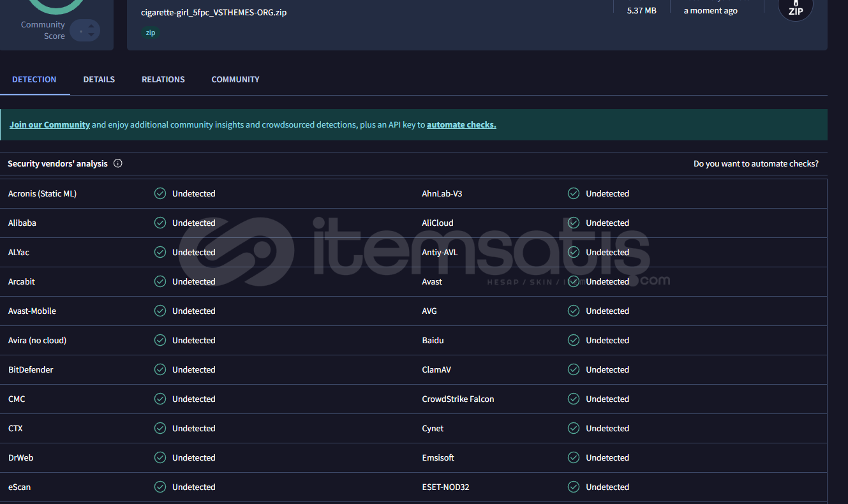Open the Relations tab
This screenshot has width=848, height=504.
pyautogui.click(x=163, y=80)
